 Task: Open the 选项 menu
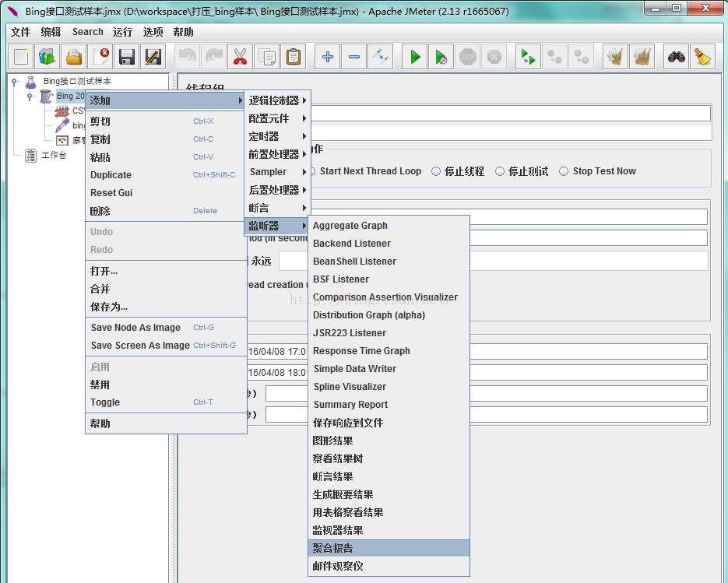(153, 32)
